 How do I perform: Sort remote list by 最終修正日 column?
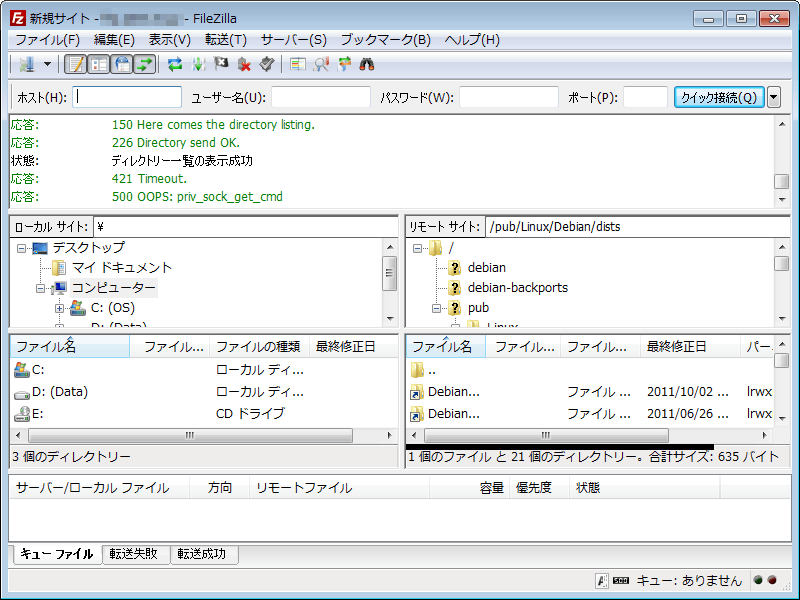689,346
